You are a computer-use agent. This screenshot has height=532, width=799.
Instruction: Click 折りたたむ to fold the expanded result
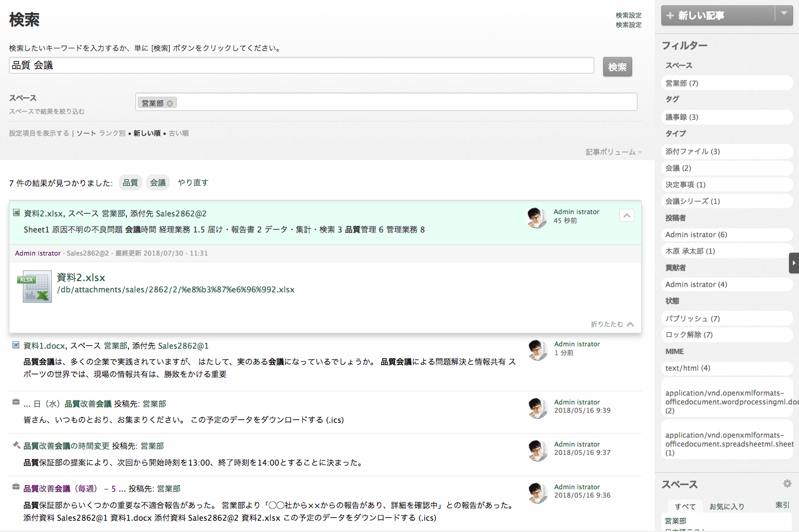coord(613,324)
